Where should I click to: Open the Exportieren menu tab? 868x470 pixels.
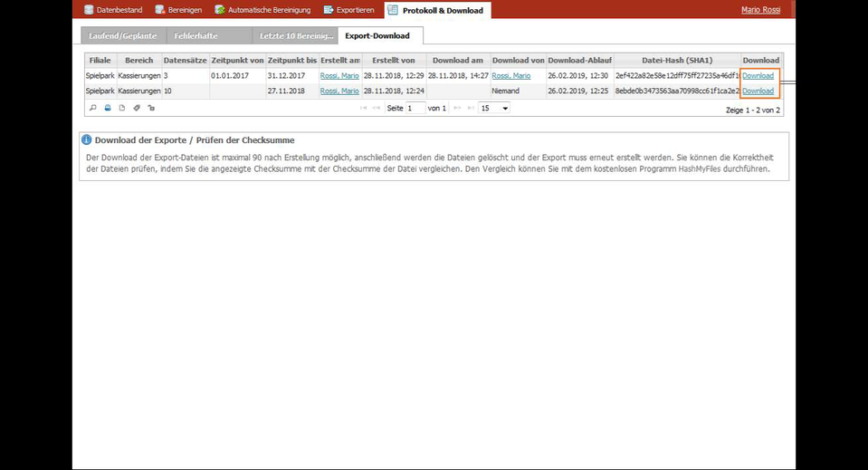349,10
